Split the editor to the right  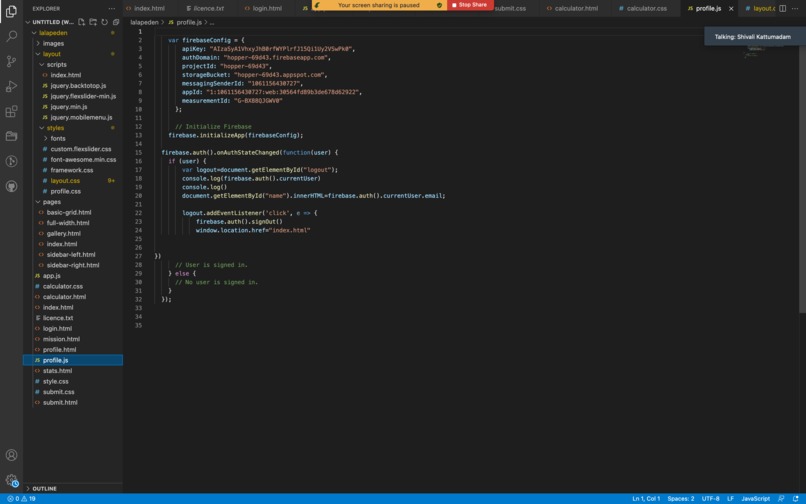(782, 8)
